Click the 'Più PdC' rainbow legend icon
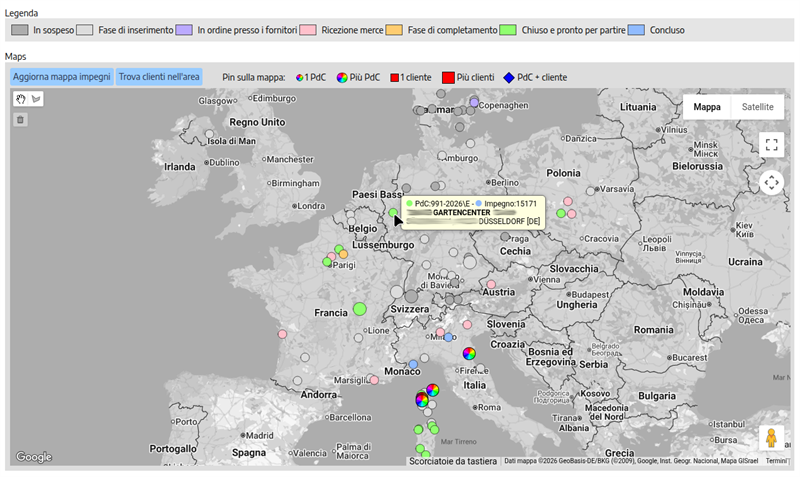This screenshot has width=800, height=477. point(342,78)
